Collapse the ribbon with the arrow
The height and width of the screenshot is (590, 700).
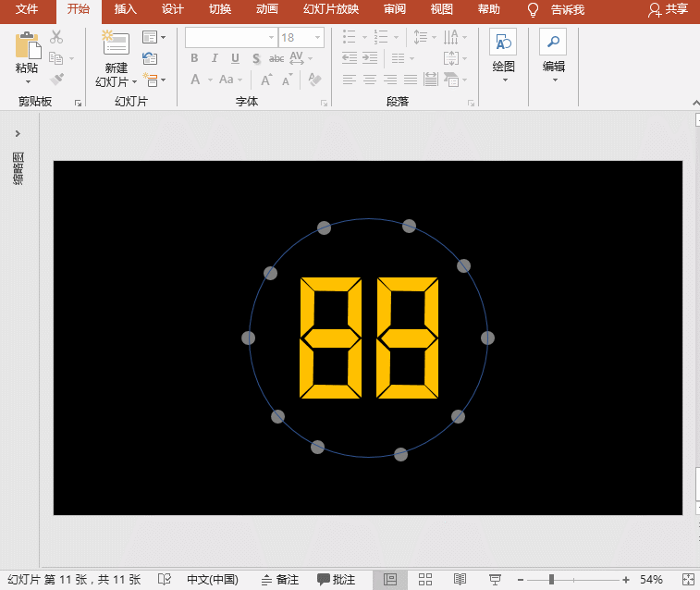[x=695, y=103]
